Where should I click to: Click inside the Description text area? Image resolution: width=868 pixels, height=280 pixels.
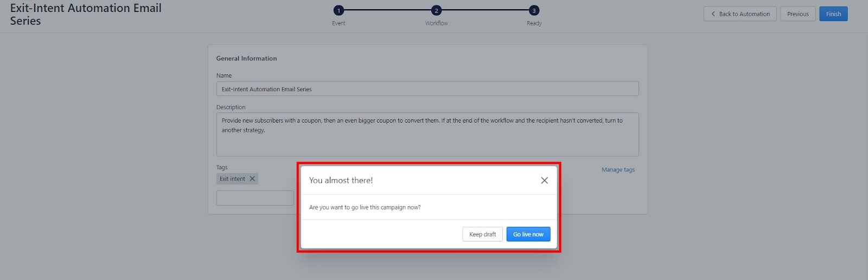coord(427,141)
